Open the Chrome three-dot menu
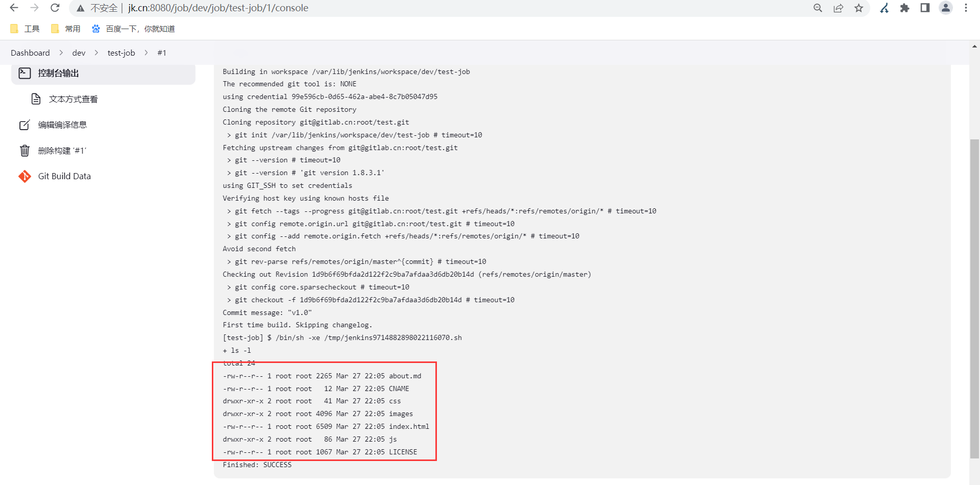Image resolution: width=980 pixels, height=485 pixels. 966,8
